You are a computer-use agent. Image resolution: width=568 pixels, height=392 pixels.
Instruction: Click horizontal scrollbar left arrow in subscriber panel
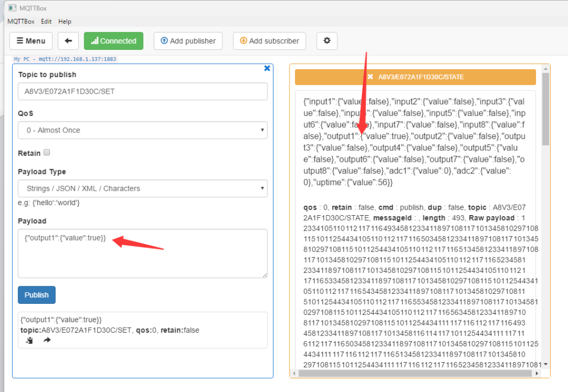pos(294,373)
